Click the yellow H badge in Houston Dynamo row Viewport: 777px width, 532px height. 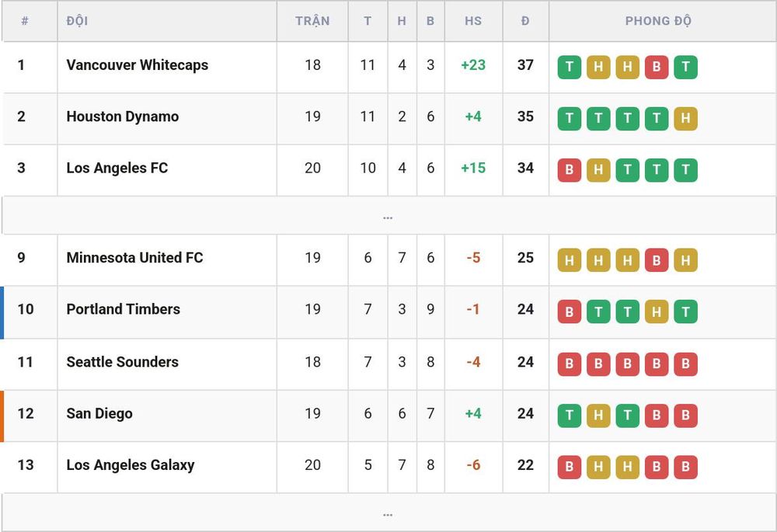(686, 118)
